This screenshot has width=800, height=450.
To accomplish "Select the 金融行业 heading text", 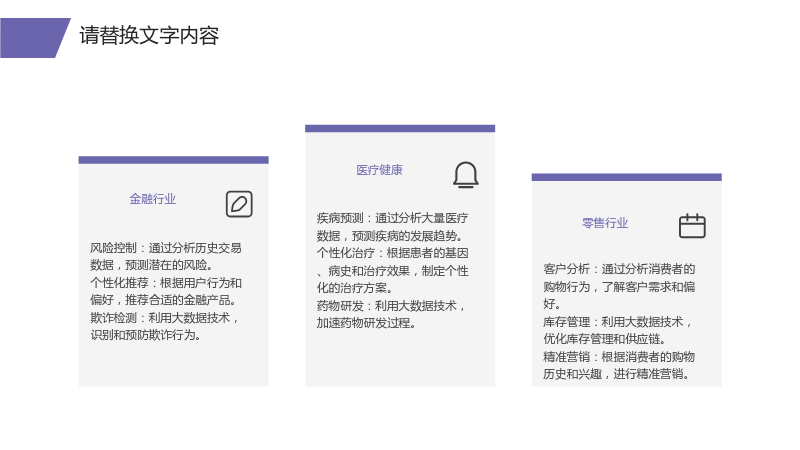I will 153,199.
